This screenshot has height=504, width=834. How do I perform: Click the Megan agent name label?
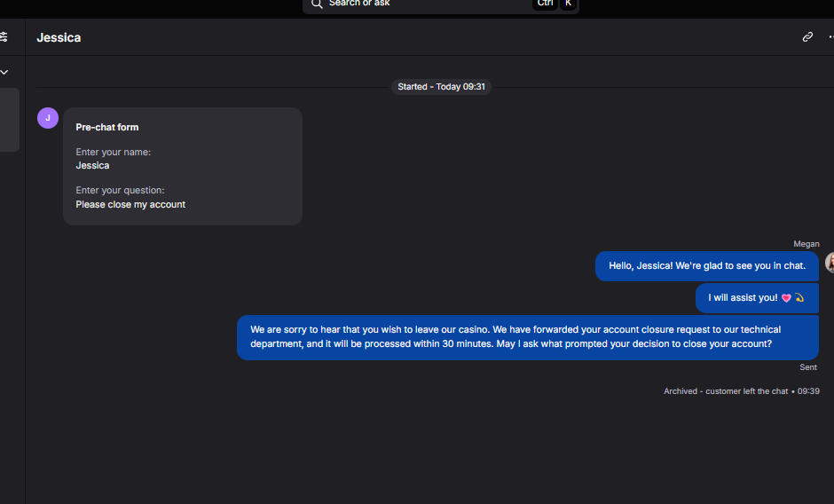[x=806, y=244]
